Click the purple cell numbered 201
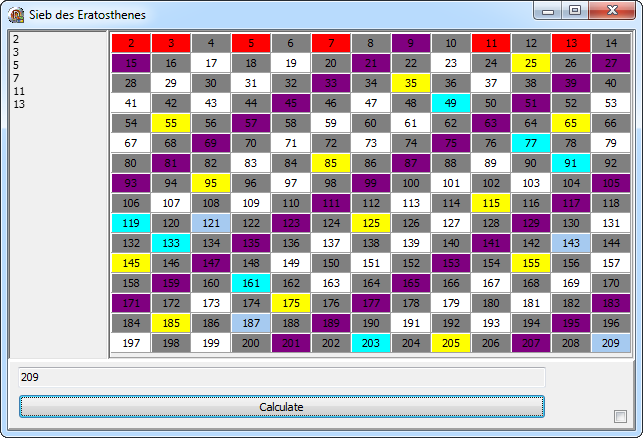Image resolution: width=643 pixels, height=438 pixels. tap(291, 343)
